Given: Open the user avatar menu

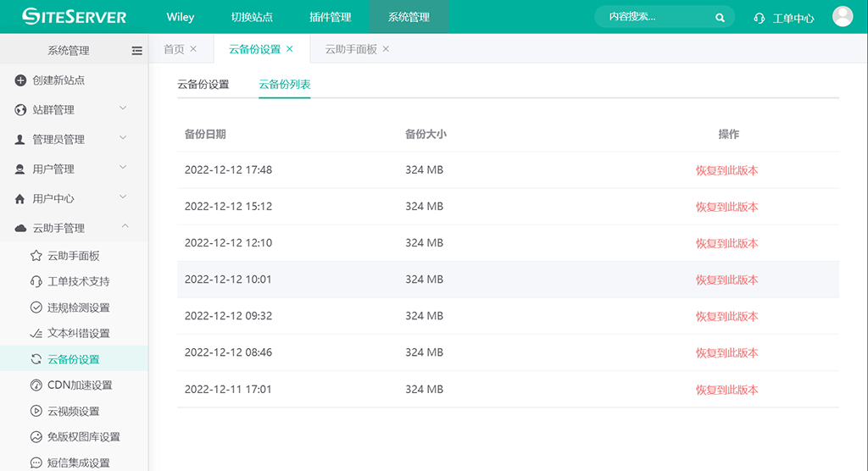Looking at the screenshot, I should [x=842, y=17].
